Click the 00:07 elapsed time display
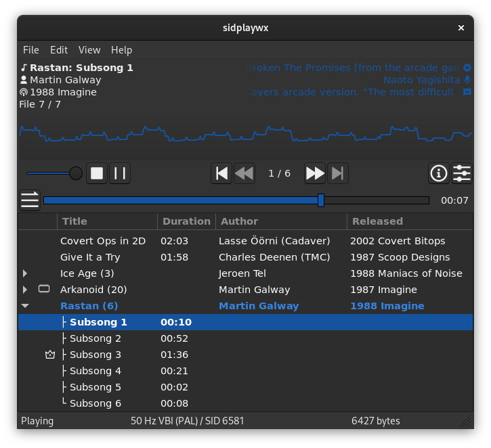491x448 pixels. point(454,200)
